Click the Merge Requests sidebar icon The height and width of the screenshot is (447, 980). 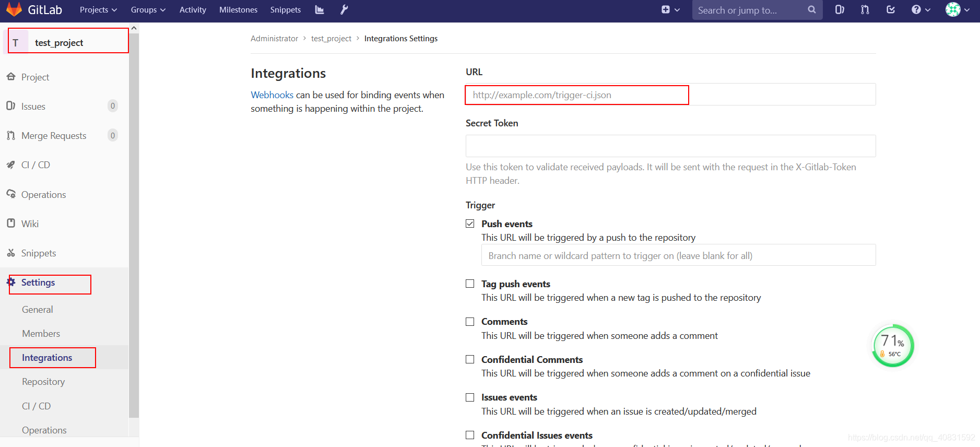11,135
